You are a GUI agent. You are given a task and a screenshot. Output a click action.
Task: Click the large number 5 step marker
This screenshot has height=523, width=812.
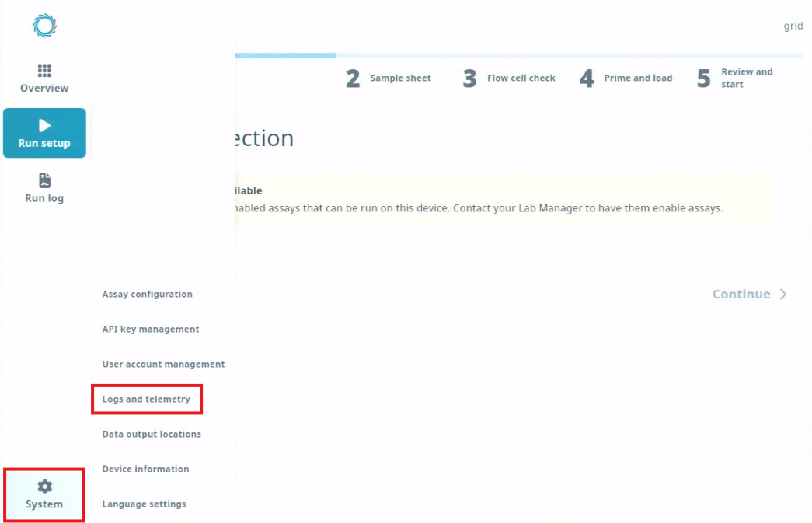point(704,78)
